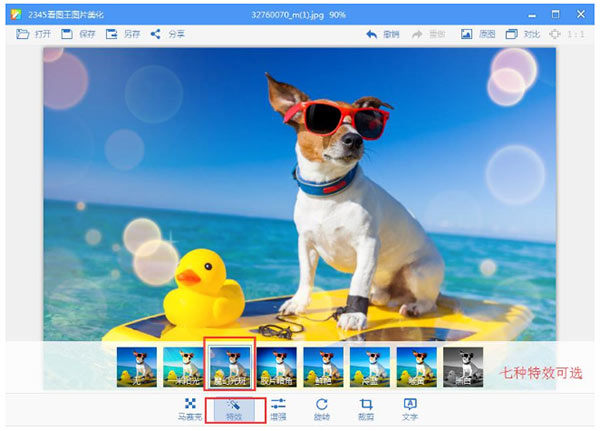Image resolution: width=600 pixels, height=431 pixels.
Task: Choose the black and white effect thumbnail
Action: coord(463,367)
